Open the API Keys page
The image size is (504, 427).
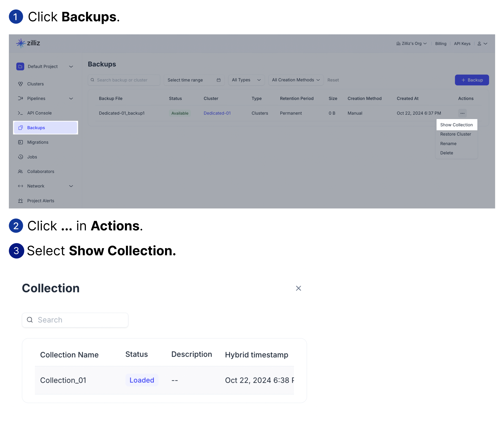(x=462, y=44)
